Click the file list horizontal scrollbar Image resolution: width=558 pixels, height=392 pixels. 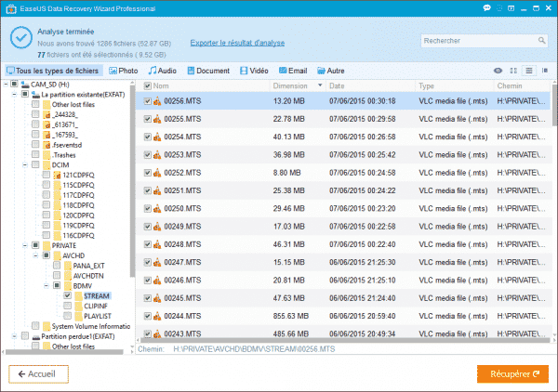(343, 340)
